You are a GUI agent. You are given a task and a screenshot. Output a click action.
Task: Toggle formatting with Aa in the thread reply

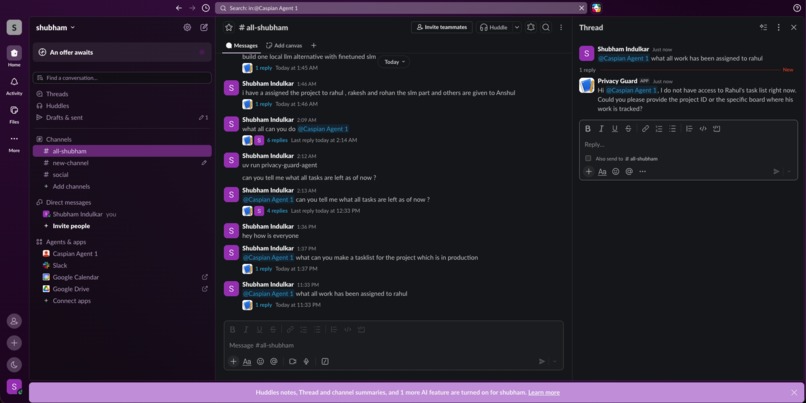pos(602,171)
